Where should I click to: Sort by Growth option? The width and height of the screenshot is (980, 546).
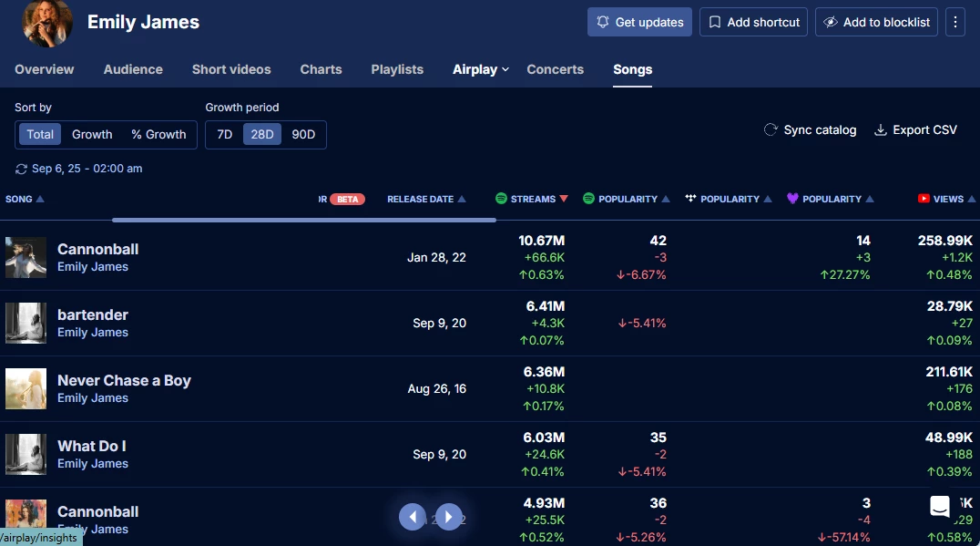pyautogui.click(x=92, y=135)
